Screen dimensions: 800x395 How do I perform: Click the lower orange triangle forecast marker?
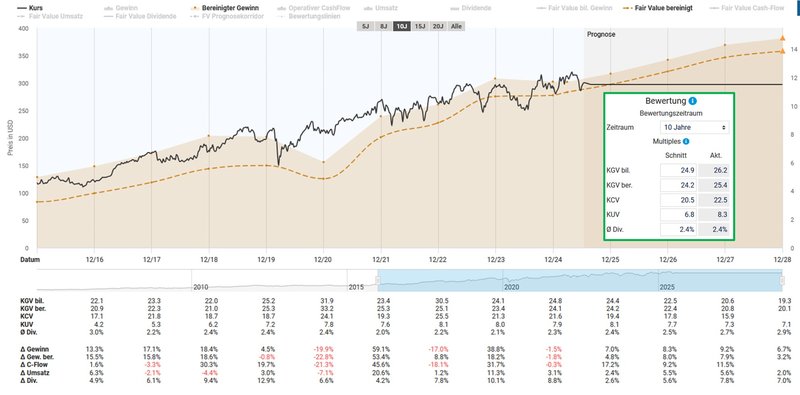click(x=782, y=51)
